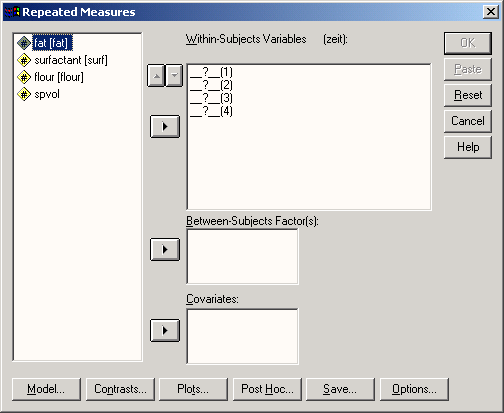This screenshot has height=413, width=504.
Task: Close the Repeated Measures window
Action: 491,12
